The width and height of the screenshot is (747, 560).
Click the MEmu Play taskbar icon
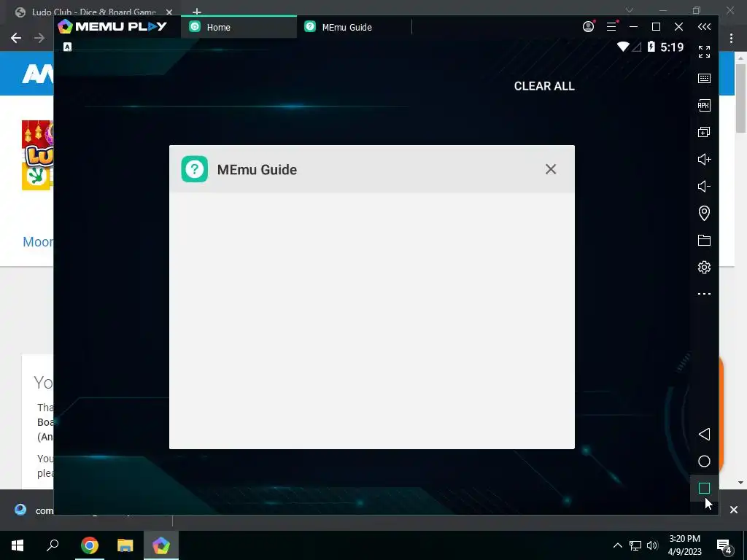(161, 545)
